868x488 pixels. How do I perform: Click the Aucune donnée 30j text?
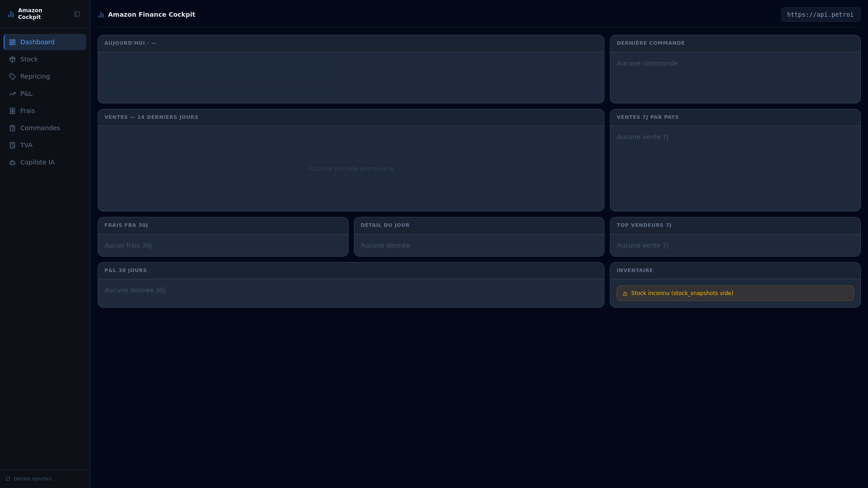135,290
